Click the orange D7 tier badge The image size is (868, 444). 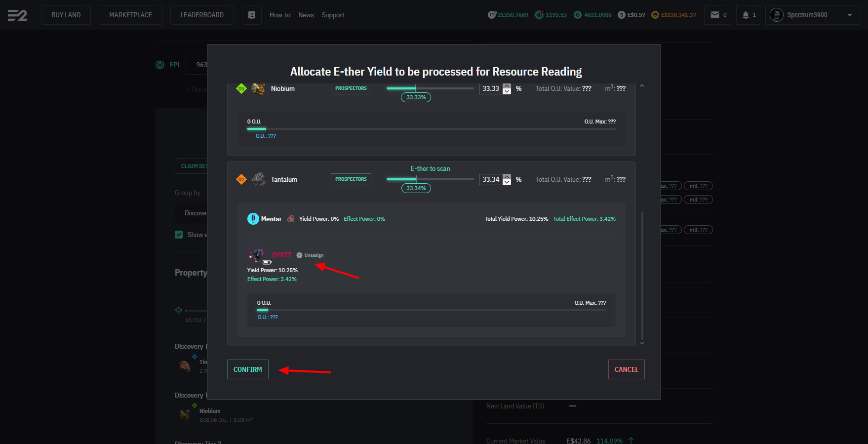241,179
